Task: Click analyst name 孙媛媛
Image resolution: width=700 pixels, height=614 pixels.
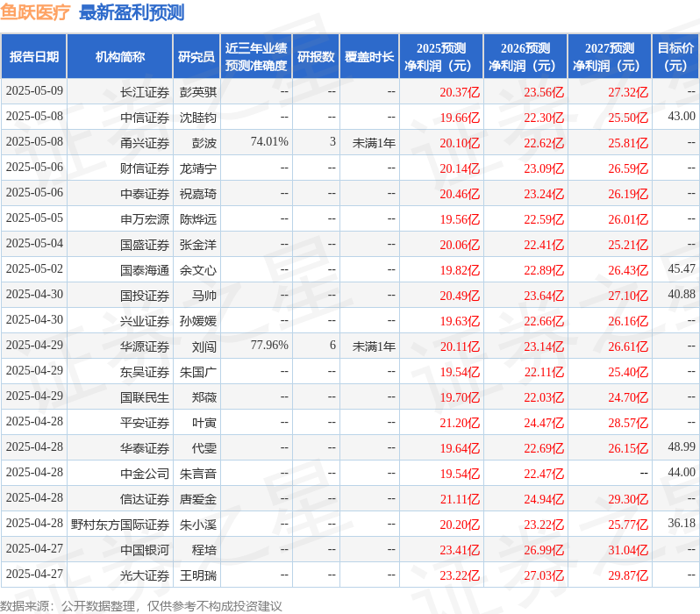Action: coord(198,322)
